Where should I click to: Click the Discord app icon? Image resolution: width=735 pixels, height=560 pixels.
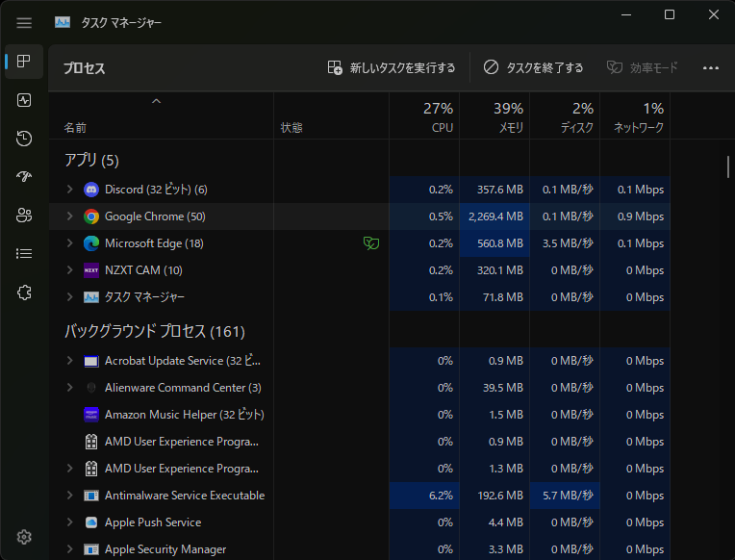click(91, 190)
